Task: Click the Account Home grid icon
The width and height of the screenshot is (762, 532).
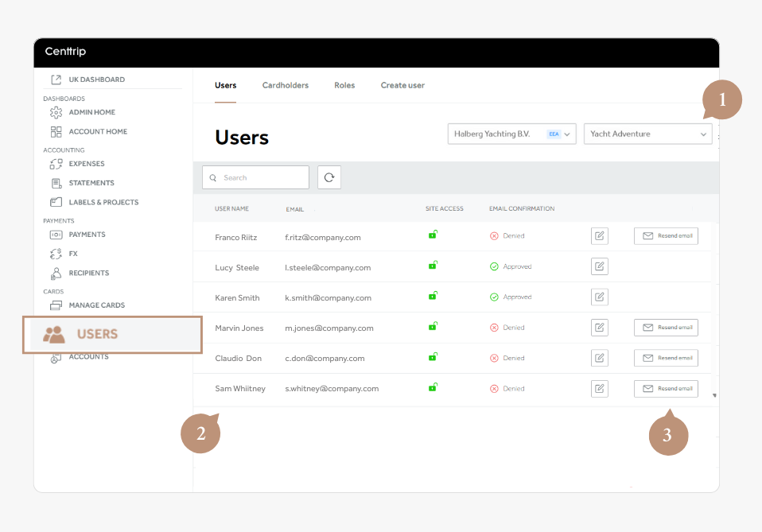Action: coord(56,132)
